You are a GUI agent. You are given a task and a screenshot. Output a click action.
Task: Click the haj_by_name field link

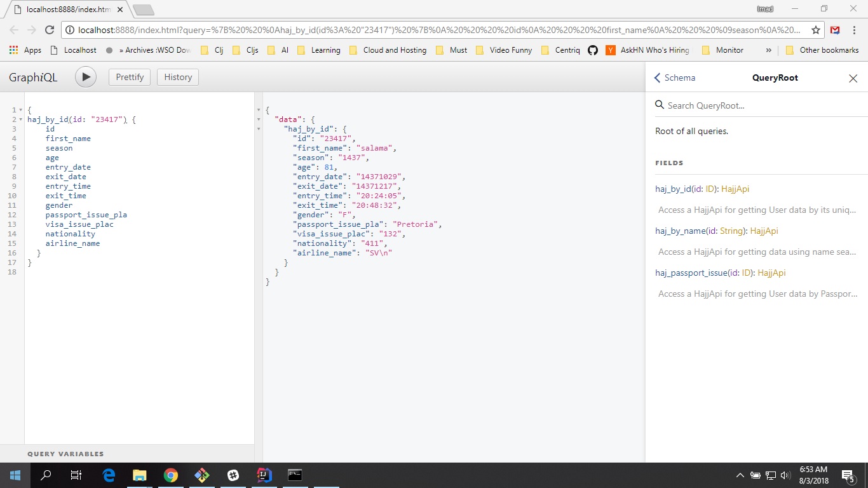[x=680, y=231]
